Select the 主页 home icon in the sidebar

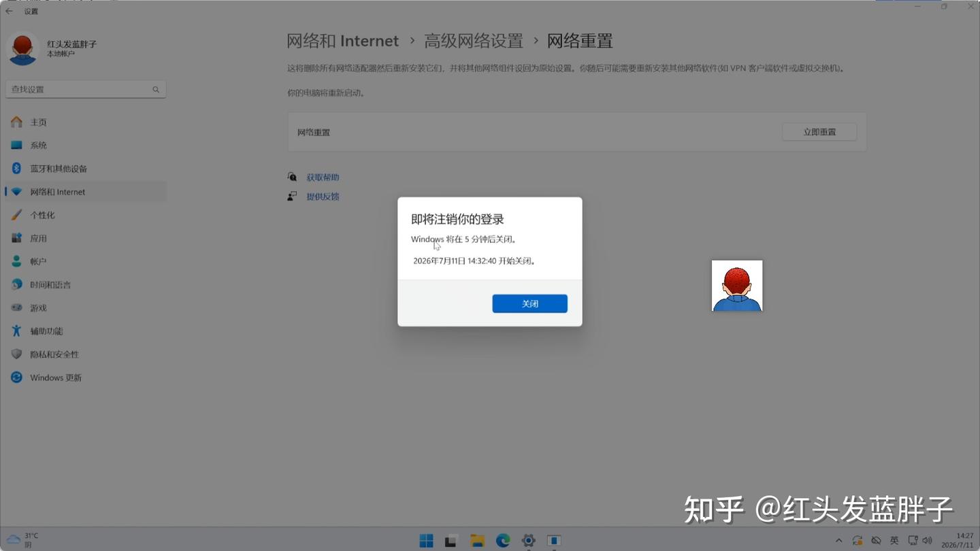pos(16,122)
